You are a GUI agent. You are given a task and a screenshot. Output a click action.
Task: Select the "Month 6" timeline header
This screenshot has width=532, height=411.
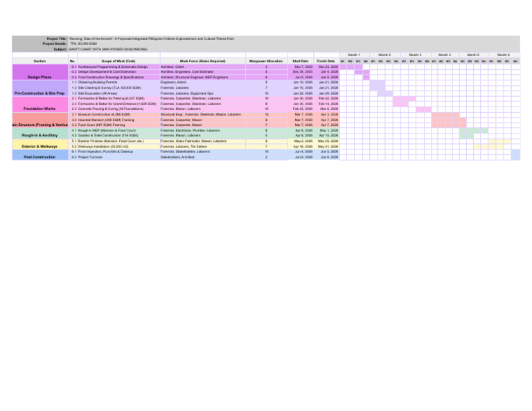[x=504, y=55]
